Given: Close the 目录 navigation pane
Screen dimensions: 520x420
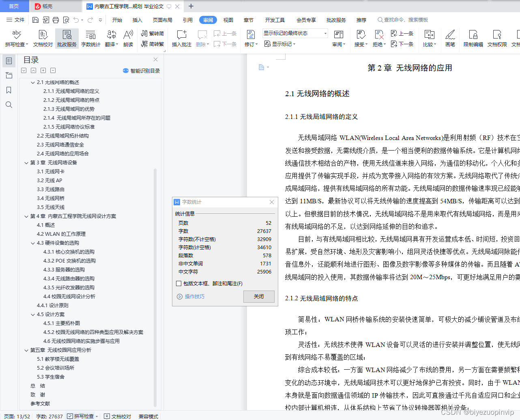Looking at the screenshot, I should pos(155,60).
